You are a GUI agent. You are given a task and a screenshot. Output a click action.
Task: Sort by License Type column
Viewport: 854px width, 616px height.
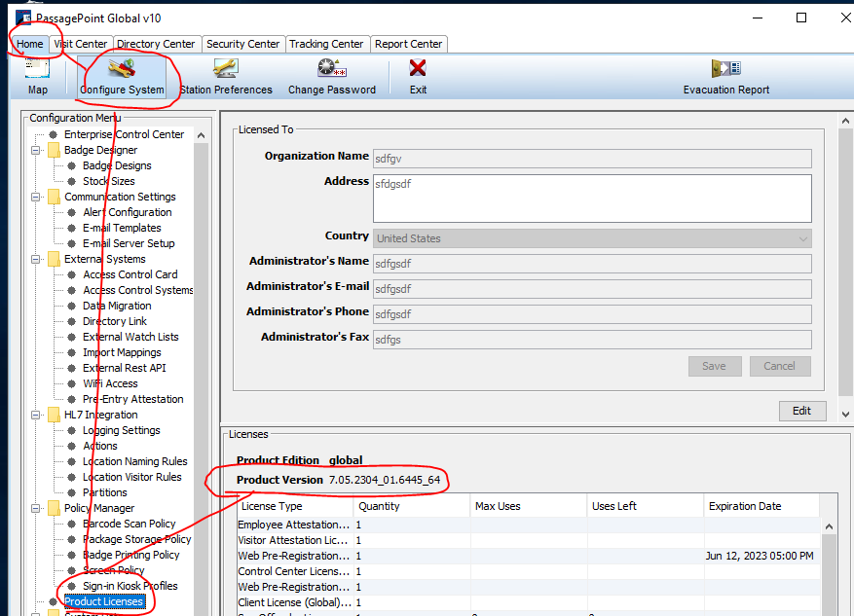point(295,506)
